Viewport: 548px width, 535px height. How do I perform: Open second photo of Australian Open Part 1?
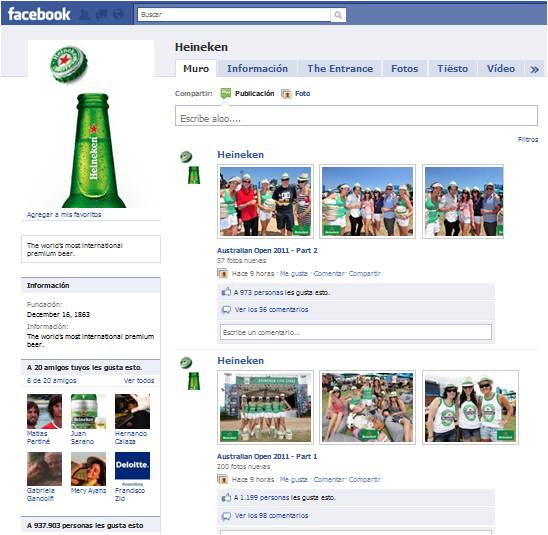[367, 407]
